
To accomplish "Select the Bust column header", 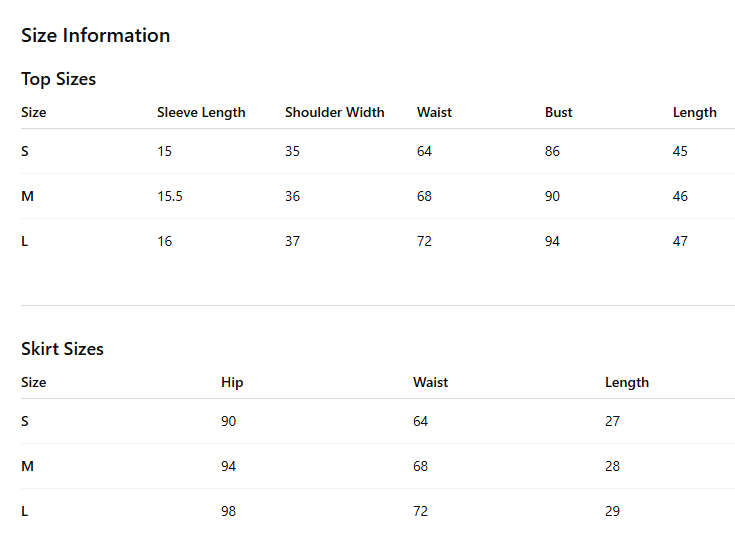I will pos(558,112).
